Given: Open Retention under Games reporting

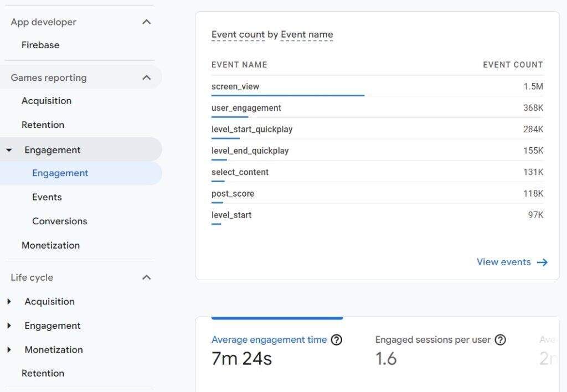Looking at the screenshot, I should point(43,125).
